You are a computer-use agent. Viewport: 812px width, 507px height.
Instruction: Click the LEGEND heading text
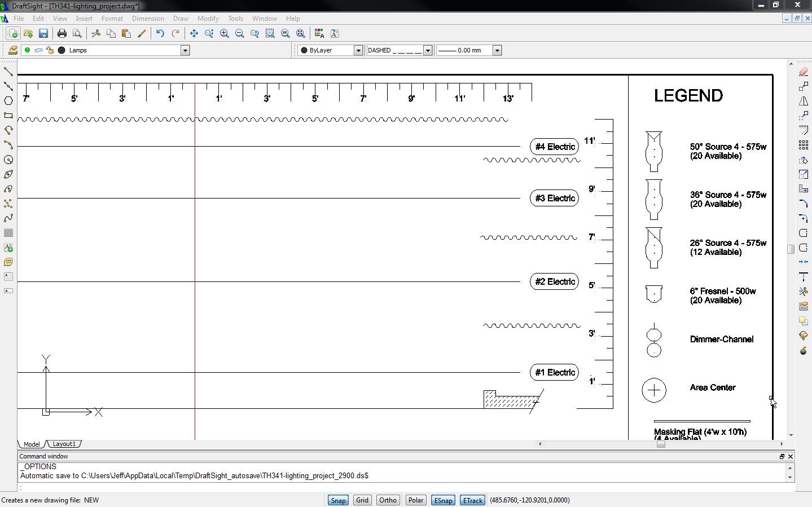point(688,95)
